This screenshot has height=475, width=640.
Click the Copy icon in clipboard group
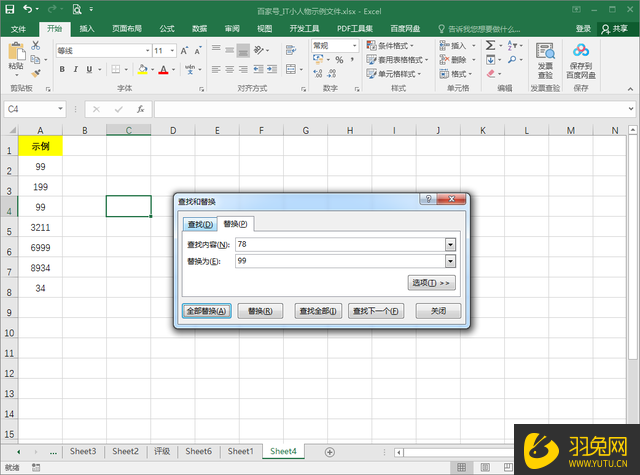coord(36,60)
